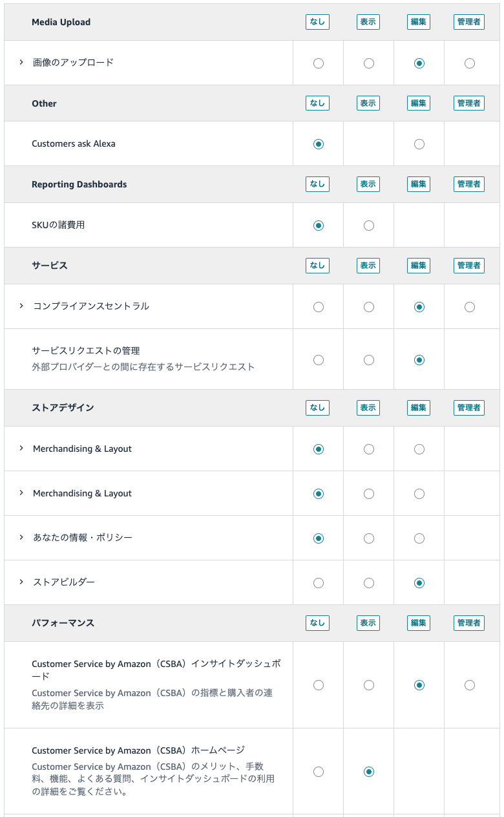Screen dimensions: 504x817
Task: Click 表示 button in Media Upload header
Action: click(x=368, y=22)
